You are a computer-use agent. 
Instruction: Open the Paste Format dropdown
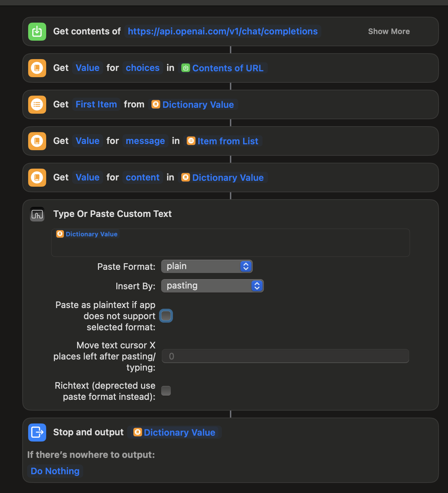(x=207, y=266)
